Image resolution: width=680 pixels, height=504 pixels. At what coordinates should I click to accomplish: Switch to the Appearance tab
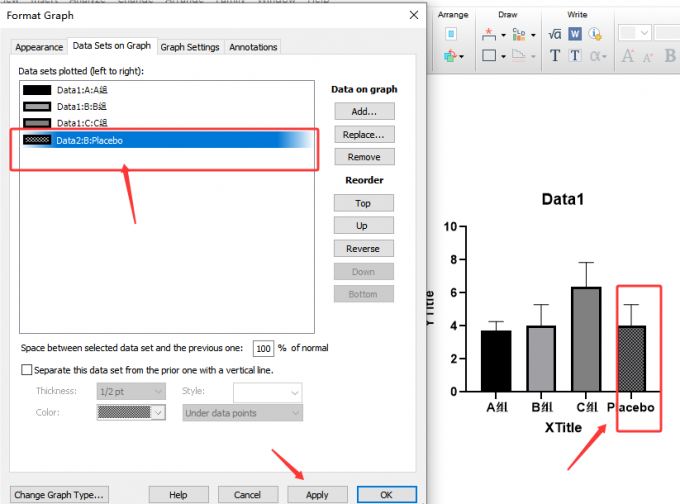point(39,47)
